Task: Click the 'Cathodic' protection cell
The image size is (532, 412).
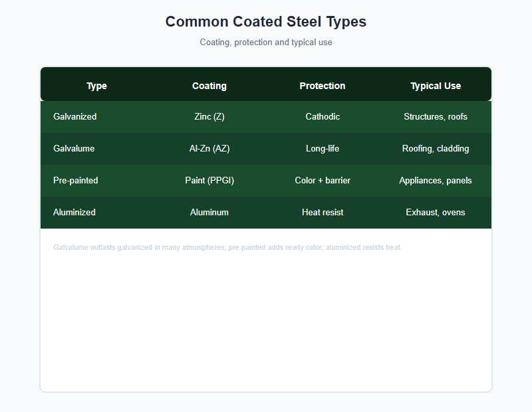Action: (323, 117)
